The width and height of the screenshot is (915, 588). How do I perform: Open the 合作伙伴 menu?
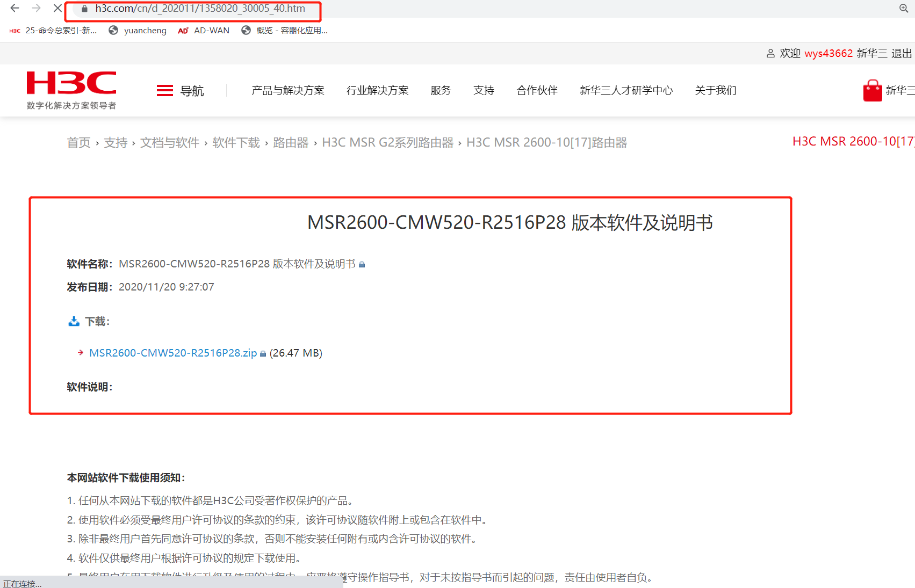[x=537, y=90]
